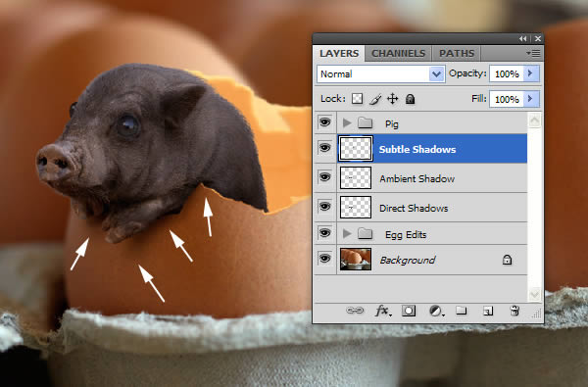Add a layer mask button
The height and width of the screenshot is (387, 588).
(409, 311)
